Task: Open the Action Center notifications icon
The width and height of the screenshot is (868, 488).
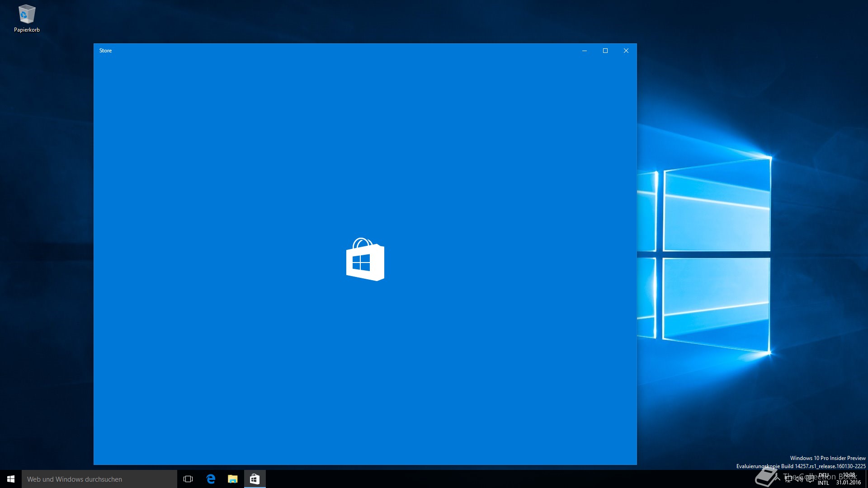Action: tap(810, 479)
